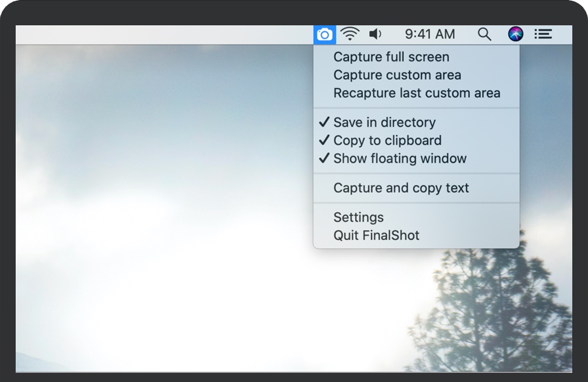The image size is (588, 382).
Task: Pick Recapture last custom area
Action: pos(417,93)
